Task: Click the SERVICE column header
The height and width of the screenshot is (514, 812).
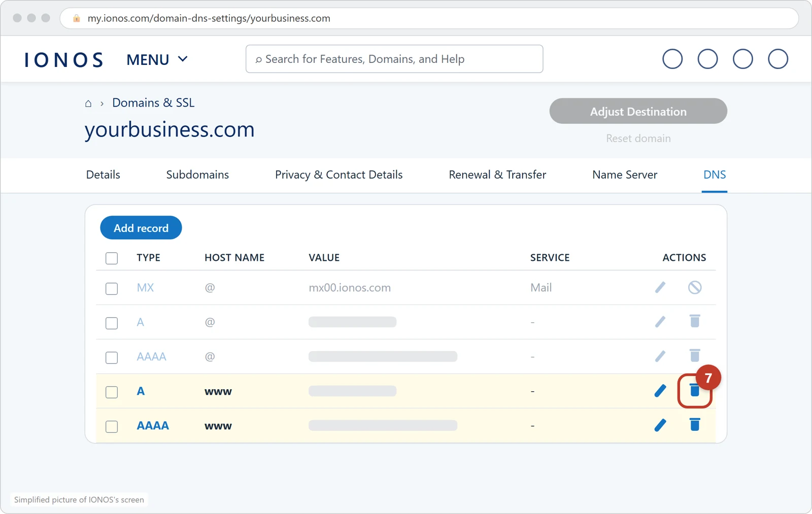Action: [x=550, y=258]
